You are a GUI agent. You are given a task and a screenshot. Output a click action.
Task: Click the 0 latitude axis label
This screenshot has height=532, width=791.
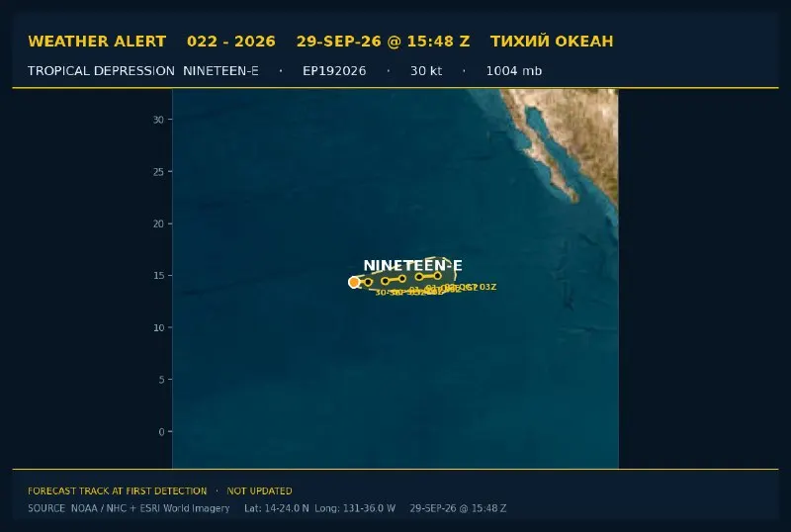point(161,431)
